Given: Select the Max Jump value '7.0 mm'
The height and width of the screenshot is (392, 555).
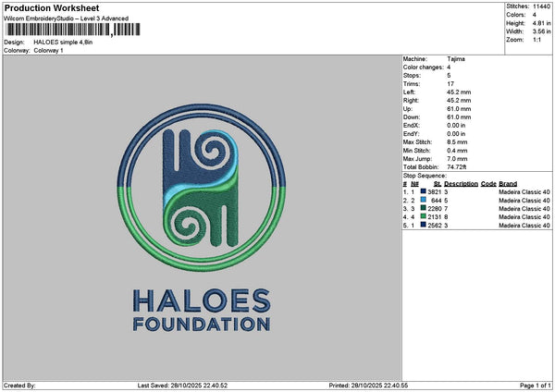Looking at the screenshot, I should click(x=457, y=159).
